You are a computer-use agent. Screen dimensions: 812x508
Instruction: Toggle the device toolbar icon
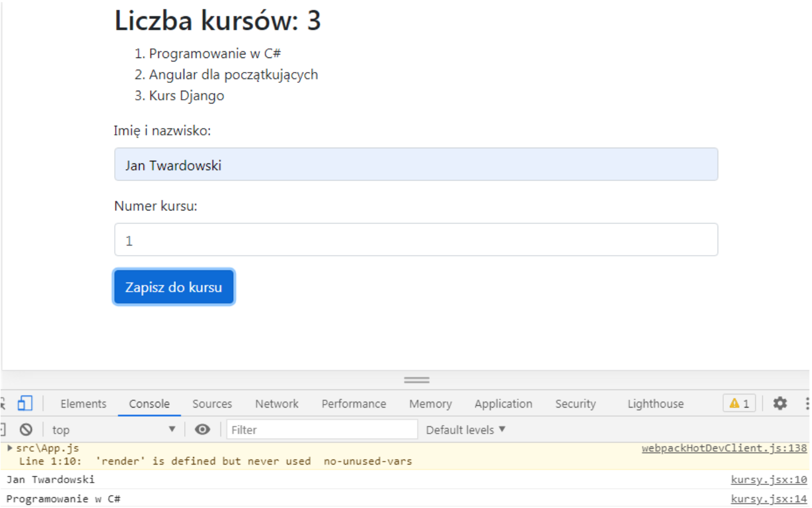(25, 403)
